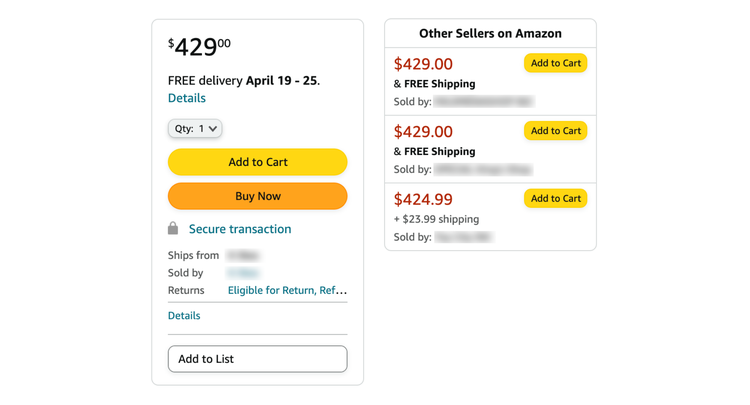Open the Qty quantity dropdown
750x405 pixels.
coord(195,128)
